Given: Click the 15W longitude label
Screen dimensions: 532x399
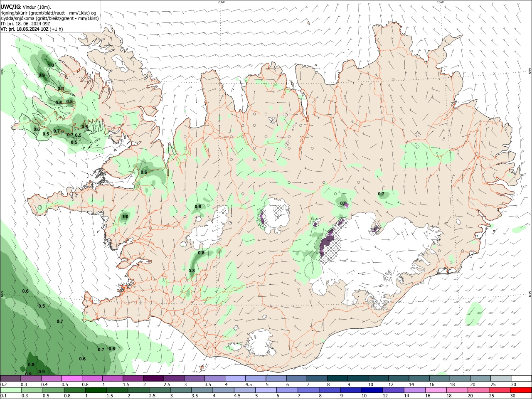Looking at the screenshot, I should point(440,2).
